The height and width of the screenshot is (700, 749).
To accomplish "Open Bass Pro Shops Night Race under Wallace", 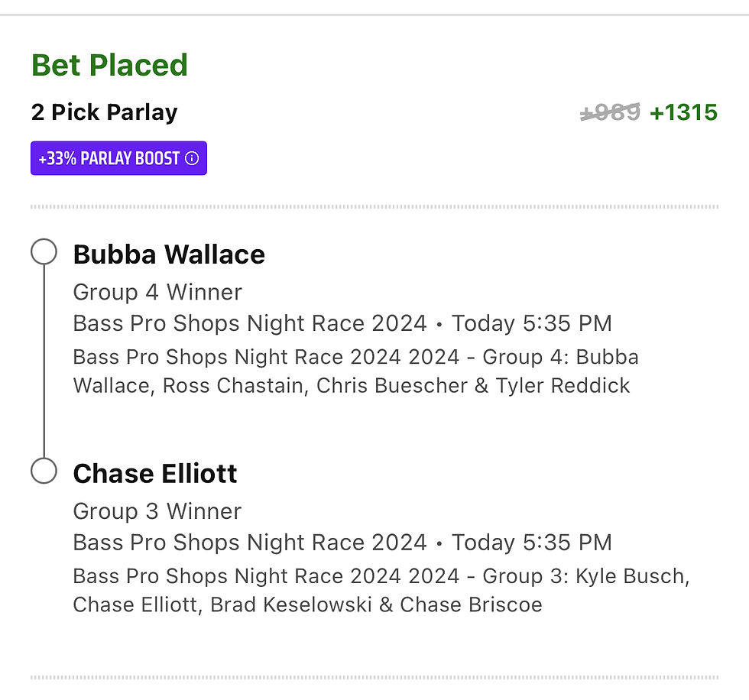I will (x=249, y=323).
